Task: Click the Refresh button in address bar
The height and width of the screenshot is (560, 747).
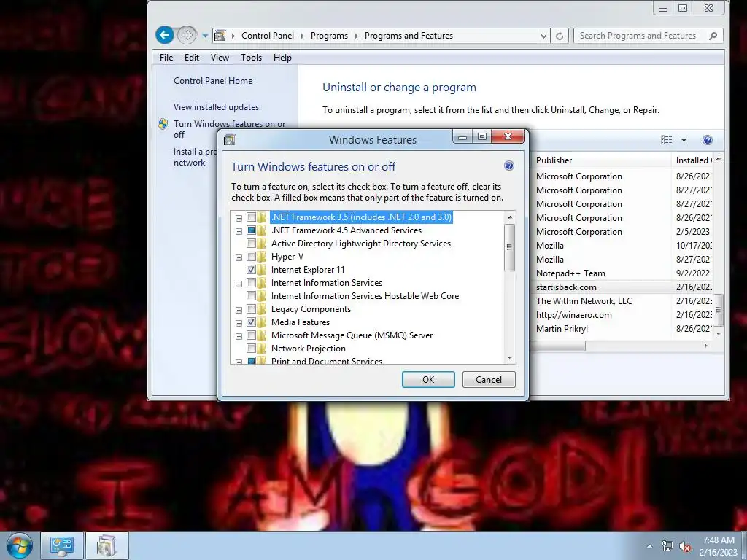Action: [560, 36]
